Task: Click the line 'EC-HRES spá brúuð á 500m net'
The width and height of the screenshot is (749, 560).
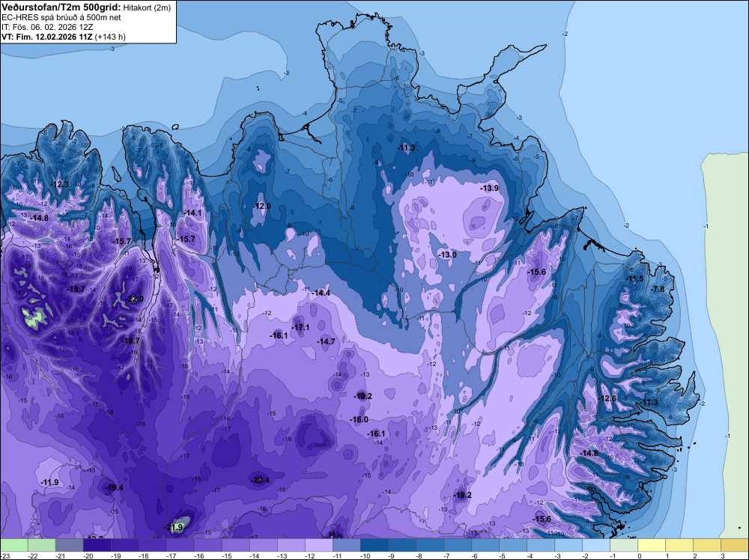Action: click(x=61, y=18)
